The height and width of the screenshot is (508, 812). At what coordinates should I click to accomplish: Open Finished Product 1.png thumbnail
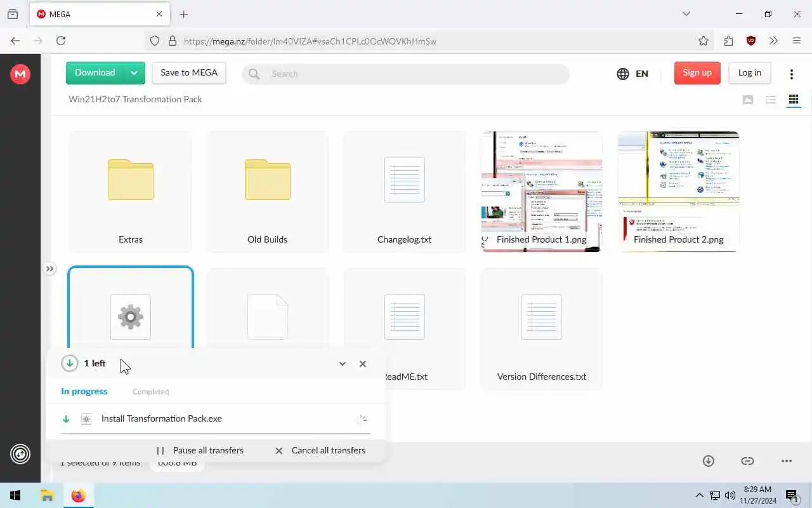542,192
